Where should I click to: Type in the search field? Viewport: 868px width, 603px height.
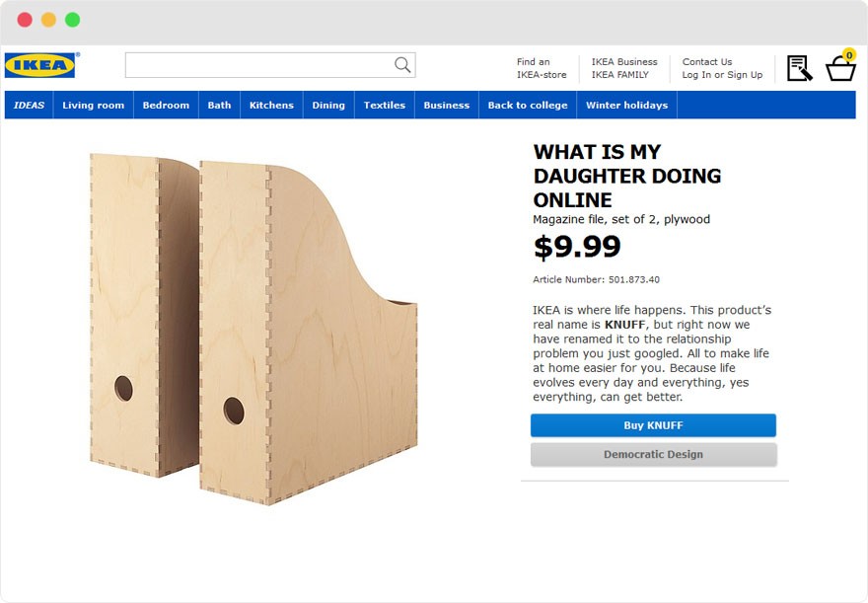(258, 65)
